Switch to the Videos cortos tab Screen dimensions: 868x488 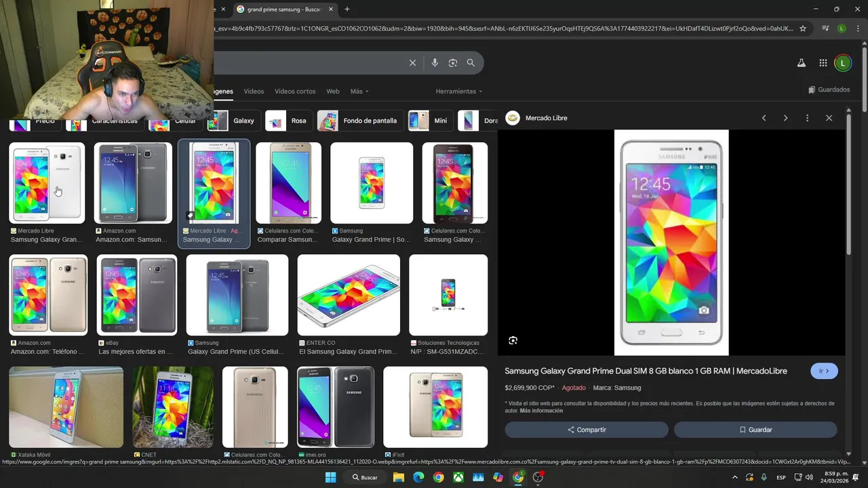[x=295, y=91]
